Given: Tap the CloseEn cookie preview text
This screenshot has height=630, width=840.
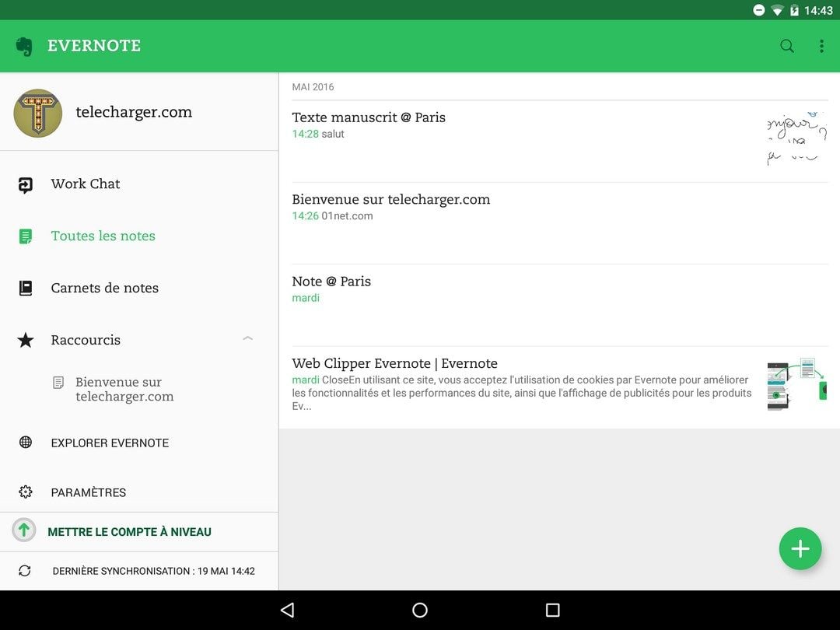Looking at the screenshot, I should tap(522, 393).
